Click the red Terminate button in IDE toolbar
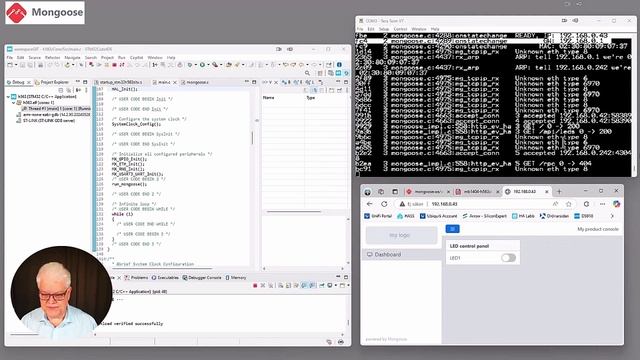 pyautogui.click(x=114, y=65)
